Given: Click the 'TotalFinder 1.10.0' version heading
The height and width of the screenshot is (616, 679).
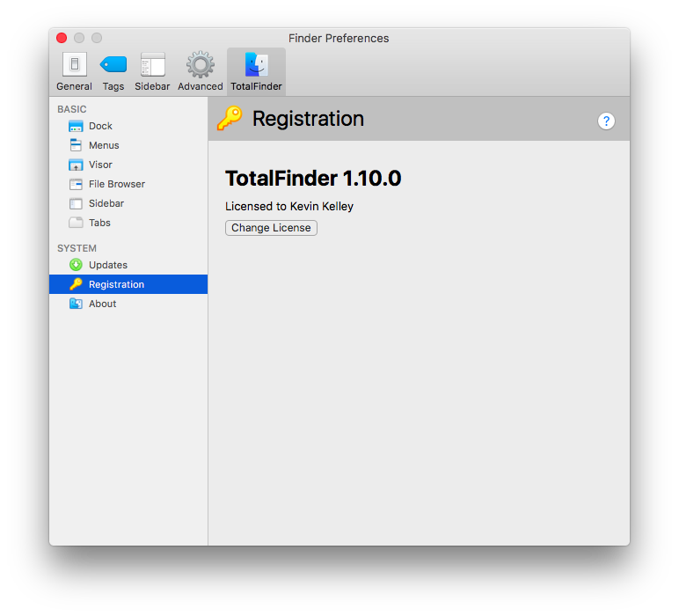Looking at the screenshot, I should point(313,178).
